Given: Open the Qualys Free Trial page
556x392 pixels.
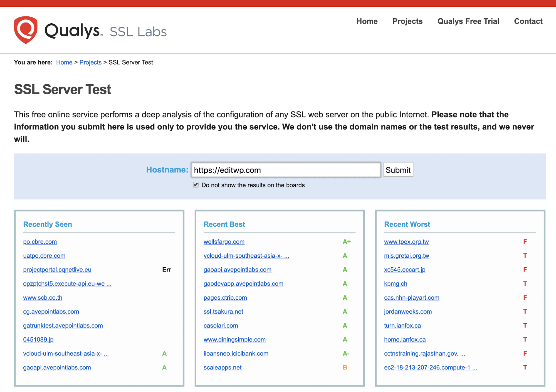Looking at the screenshot, I should coord(468,21).
